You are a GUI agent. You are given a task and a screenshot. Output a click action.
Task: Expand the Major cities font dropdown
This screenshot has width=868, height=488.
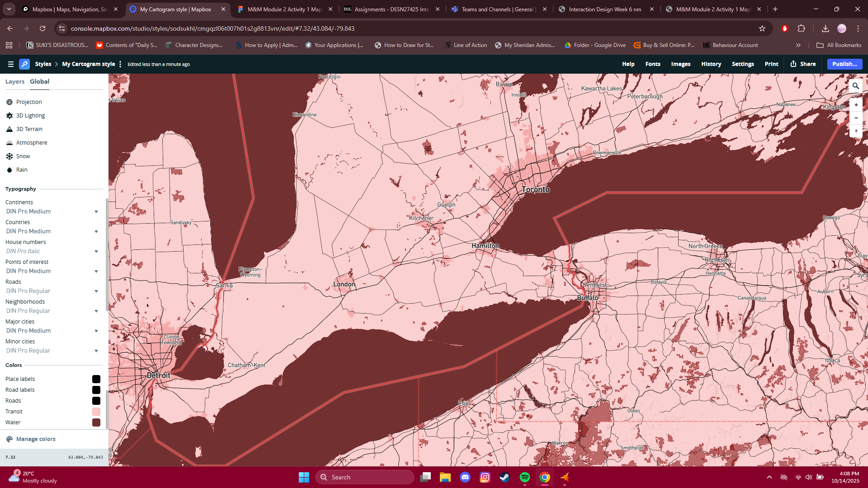pos(96,331)
